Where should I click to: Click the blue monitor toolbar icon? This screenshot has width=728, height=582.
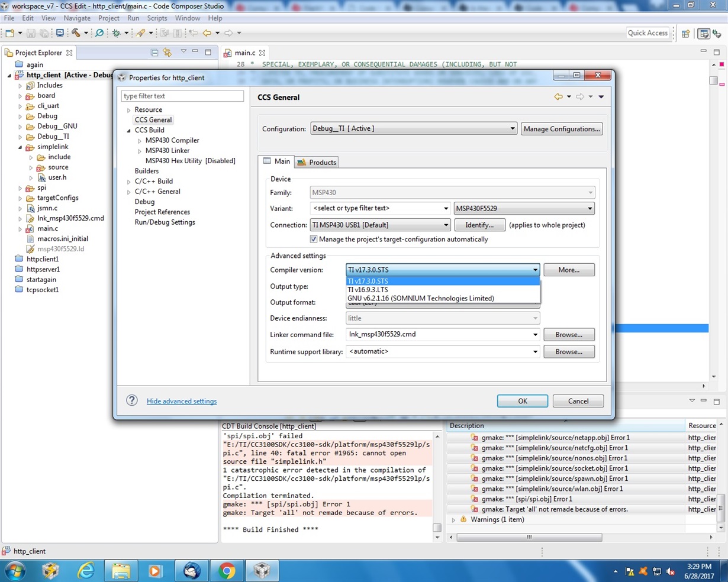coord(60,33)
